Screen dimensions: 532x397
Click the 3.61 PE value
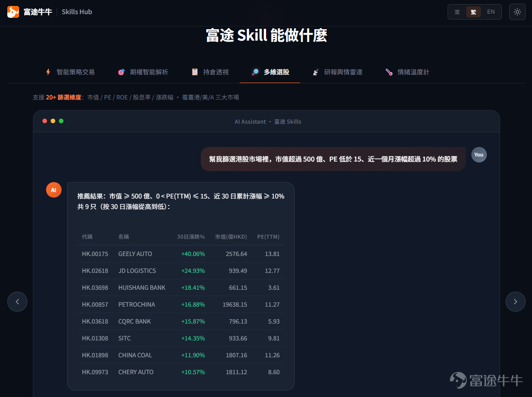click(274, 288)
